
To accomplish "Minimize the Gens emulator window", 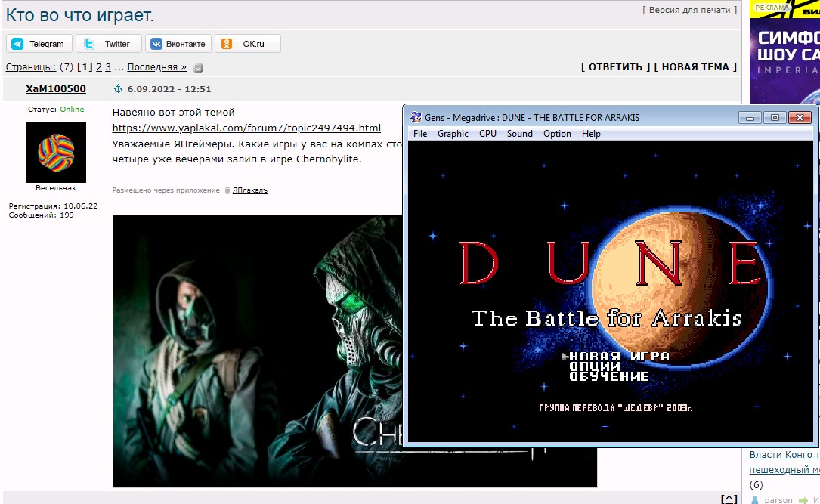I will (x=750, y=118).
